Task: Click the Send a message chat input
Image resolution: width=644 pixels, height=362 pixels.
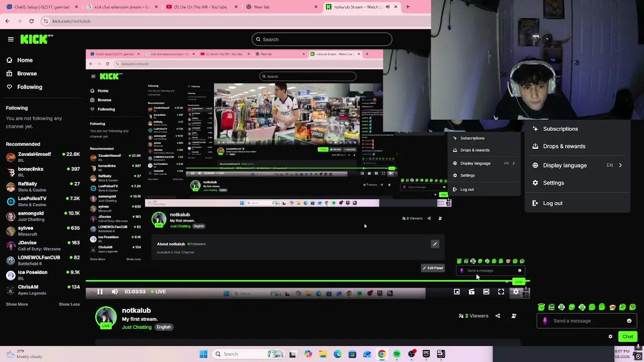Action: [x=588, y=321]
